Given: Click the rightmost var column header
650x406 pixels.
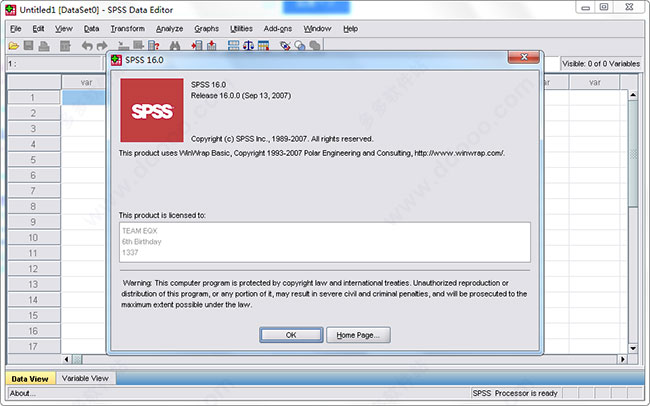Looking at the screenshot, I should [x=594, y=82].
